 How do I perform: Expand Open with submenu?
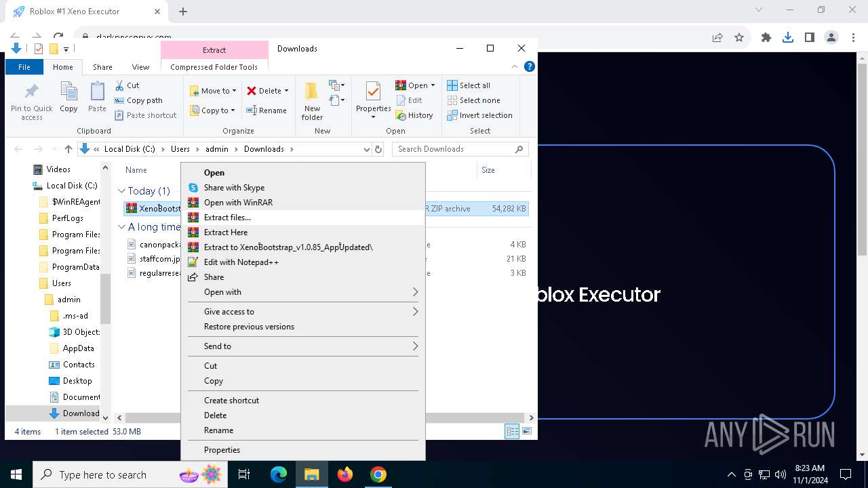(x=302, y=292)
